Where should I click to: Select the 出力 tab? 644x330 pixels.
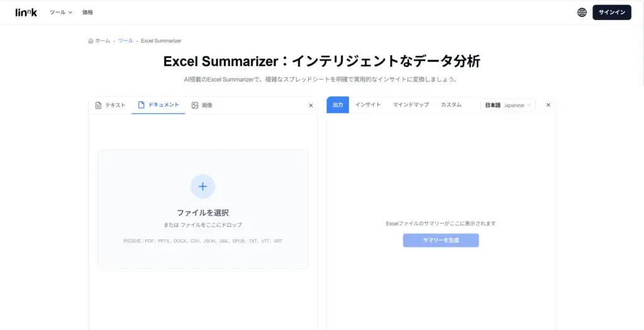click(338, 105)
